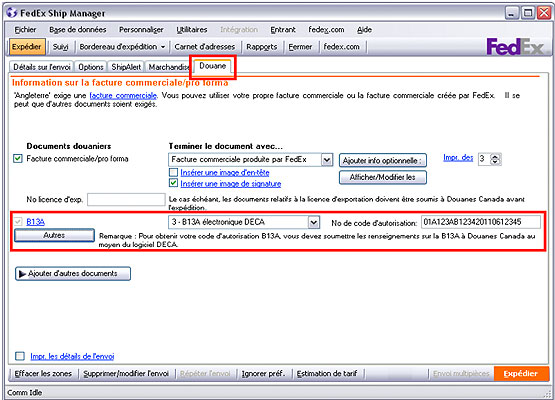Expand Ajouter d'autres documents
Image resolution: width=555 pixels, height=400 pixels.
[73, 274]
